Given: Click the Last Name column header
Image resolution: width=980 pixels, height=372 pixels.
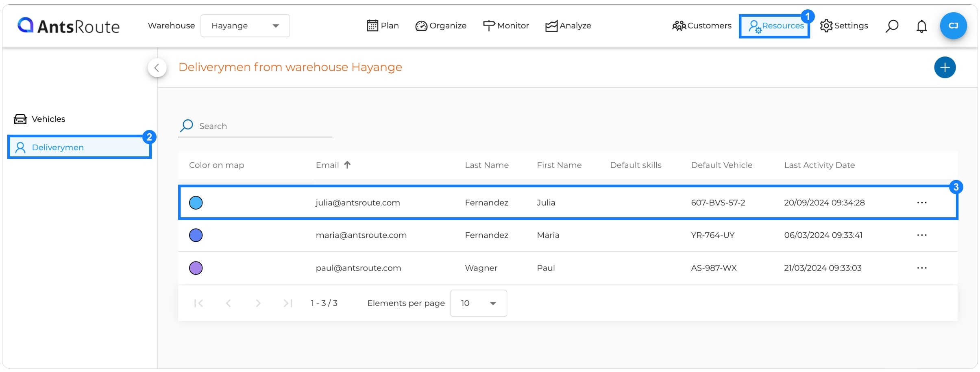Looking at the screenshot, I should [487, 165].
